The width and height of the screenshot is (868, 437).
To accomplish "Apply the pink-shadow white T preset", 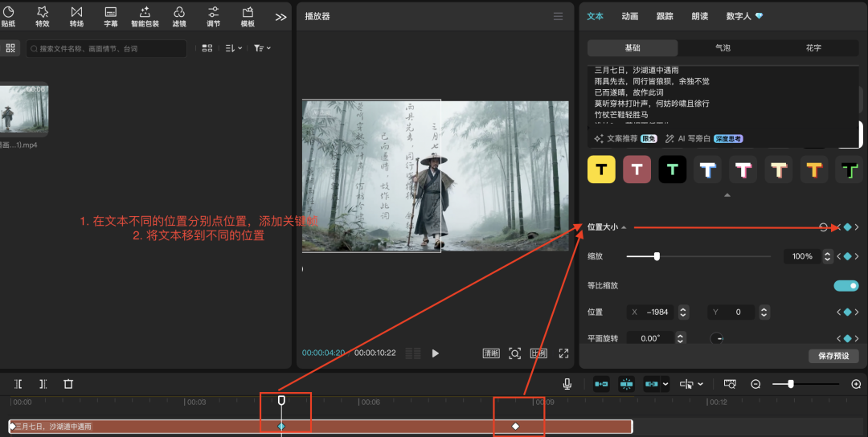I will (x=743, y=169).
